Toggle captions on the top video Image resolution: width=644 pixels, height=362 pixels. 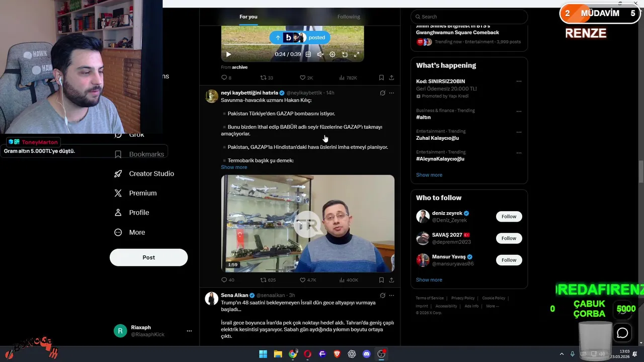tap(308, 54)
